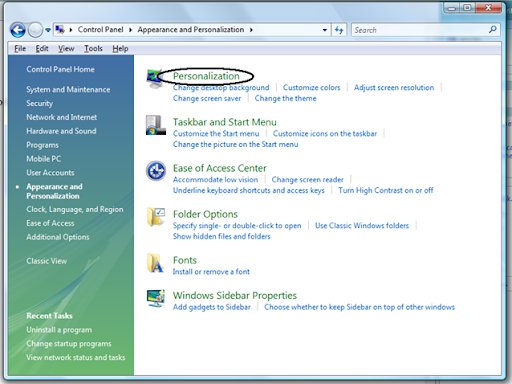This screenshot has width=512, height=384.
Task: Open the Windows Sidebar Properties icon
Action: pyautogui.click(x=156, y=298)
